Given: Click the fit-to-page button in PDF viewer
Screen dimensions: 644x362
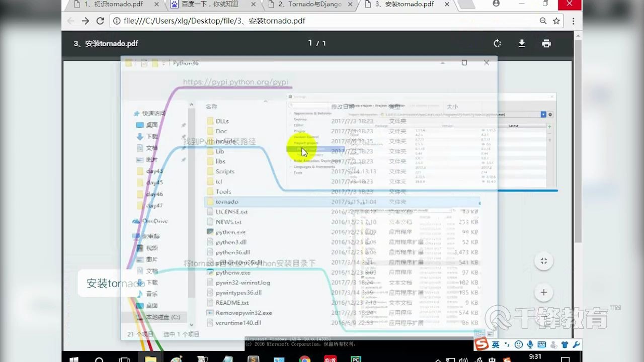Looking at the screenshot, I should [543, 261].
